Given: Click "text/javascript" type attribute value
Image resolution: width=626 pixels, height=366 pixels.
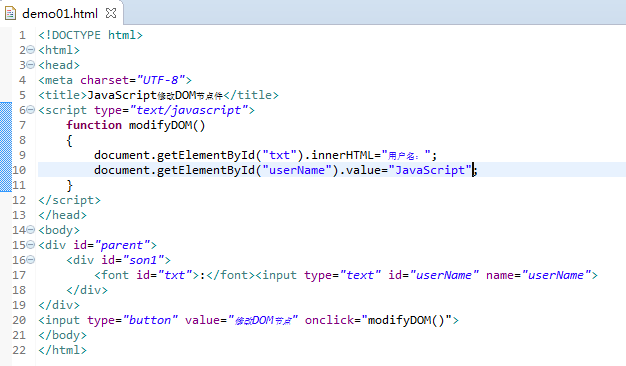Looking at the screenshot, I should click(189, 110).
